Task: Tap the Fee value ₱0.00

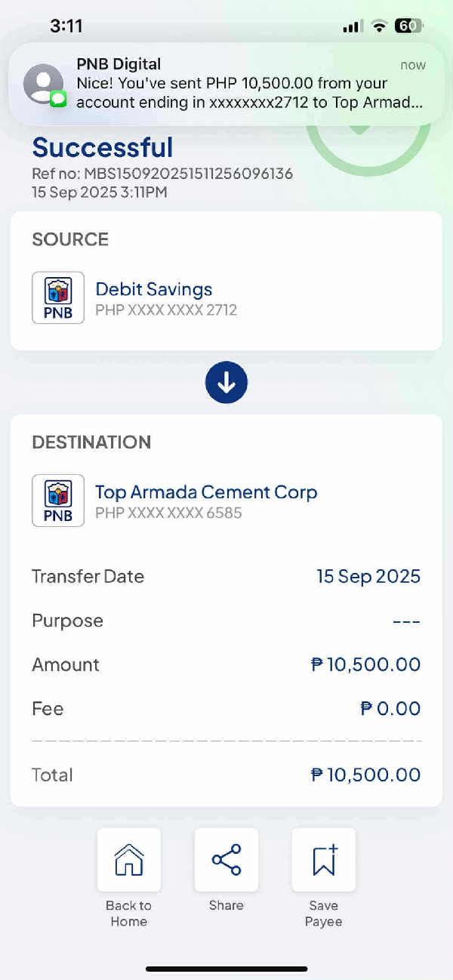Action: tap(390, 709)
